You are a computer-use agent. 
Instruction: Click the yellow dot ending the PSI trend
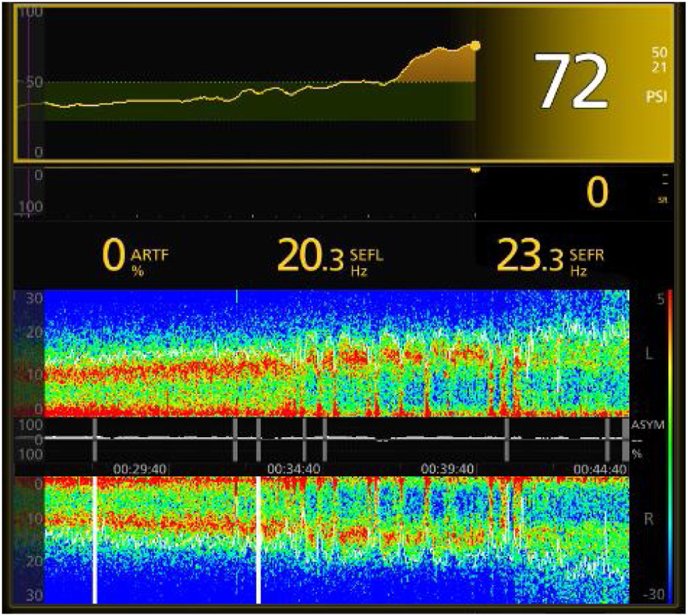(475, 46)
